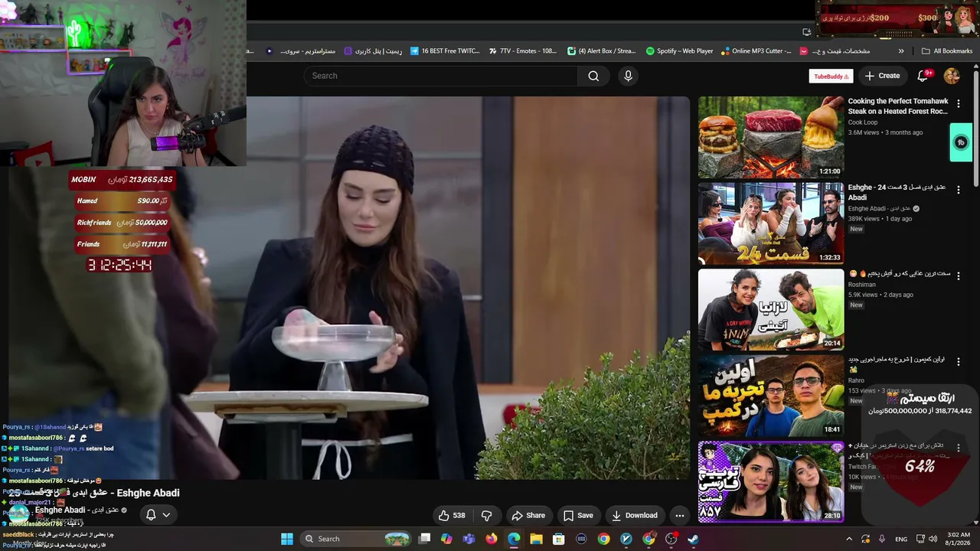Open Copilot from the taskbar

(x=447, y=539)
